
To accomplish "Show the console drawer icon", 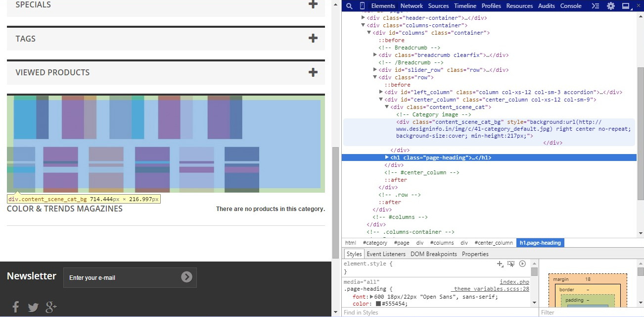I will pyautogui.click(x=596, y=6).
